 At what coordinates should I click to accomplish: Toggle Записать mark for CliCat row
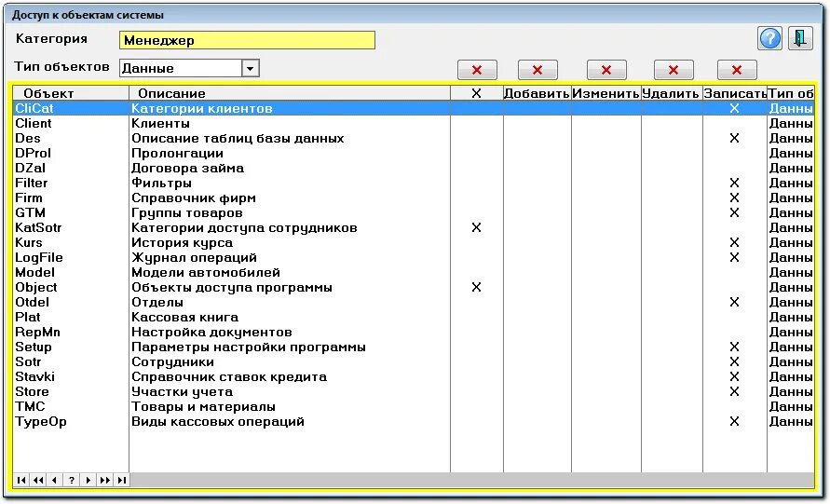tap(734, 108)
